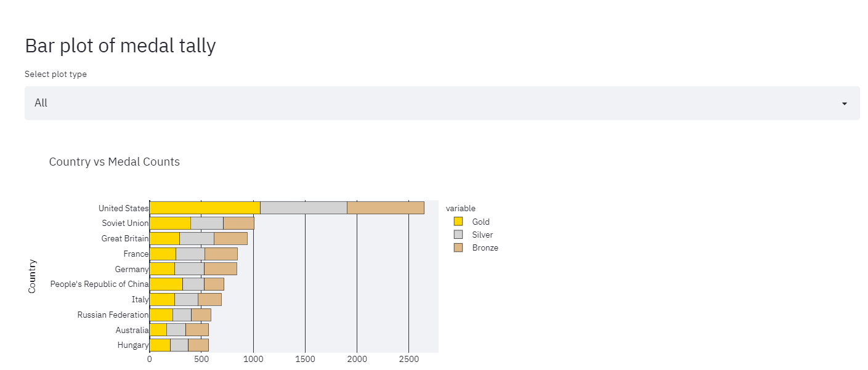This screenshot has width=868, height=370.
Task: Toggle the Bronze series in the legend
Action: pyautogui.click(x=486, y=247)
